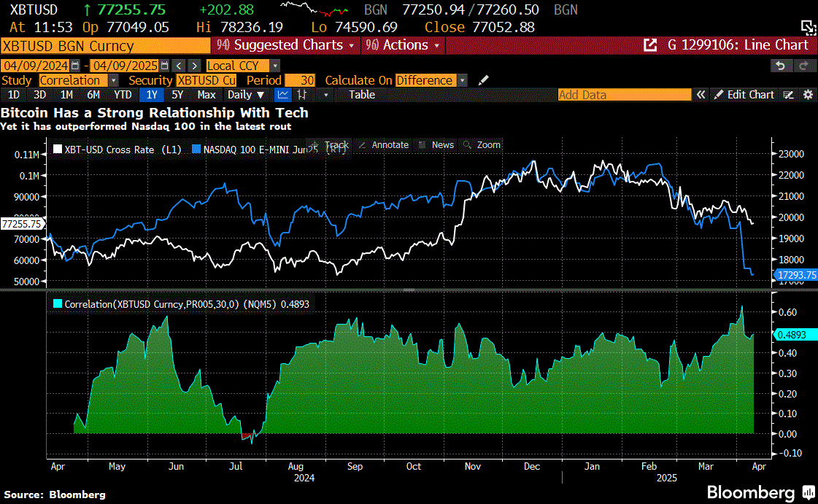Open News overlay on the chart
The height and width of the screenshot is (504, 818).
click(436, 145)
